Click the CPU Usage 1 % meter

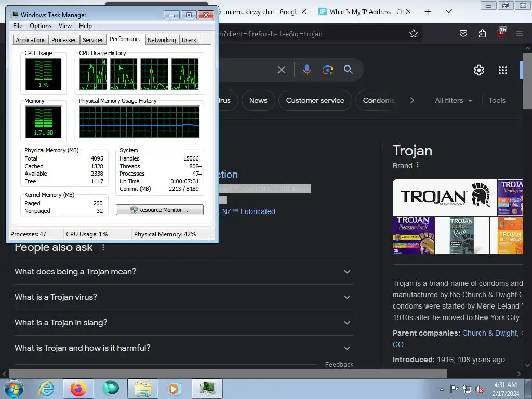click(x=43, y=74)
